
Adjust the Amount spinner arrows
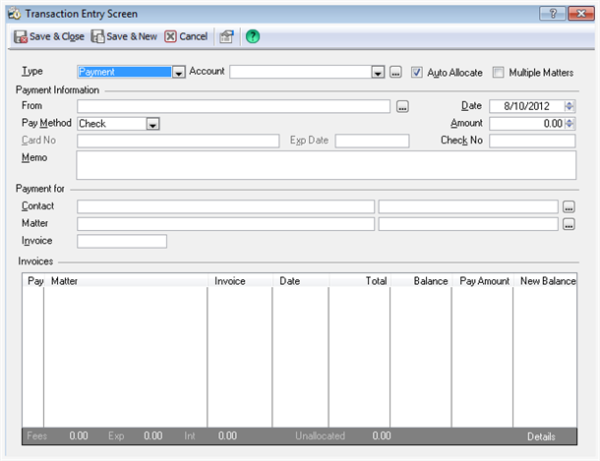[569, 124]
